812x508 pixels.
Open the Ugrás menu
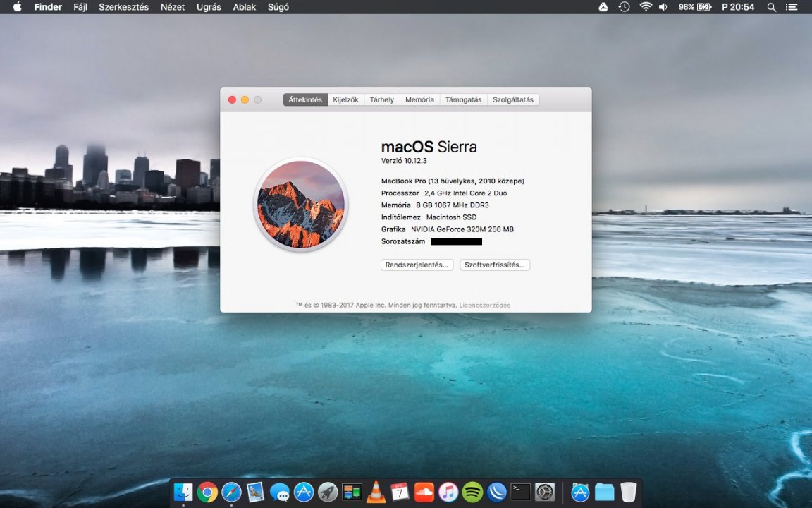tap(209, 7)
